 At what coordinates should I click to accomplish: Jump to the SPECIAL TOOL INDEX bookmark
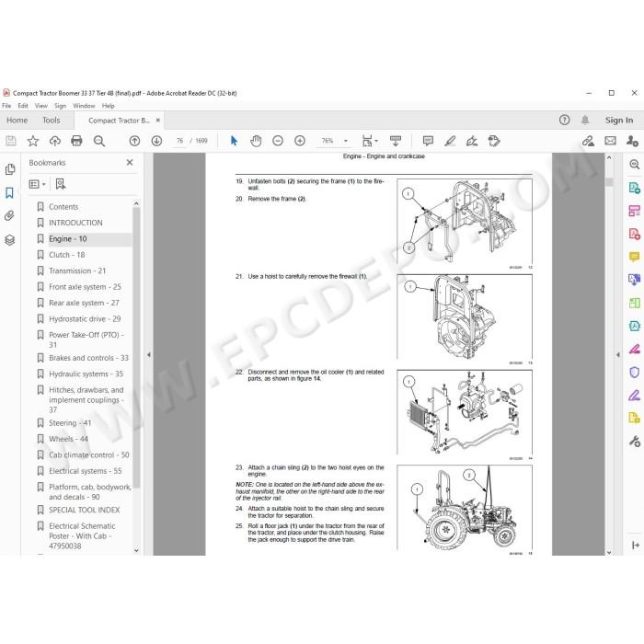click(x=85, y=510)
